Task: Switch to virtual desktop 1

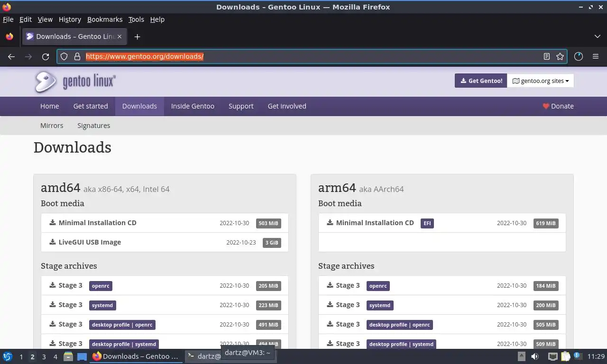Action: [x=21, y=356]
